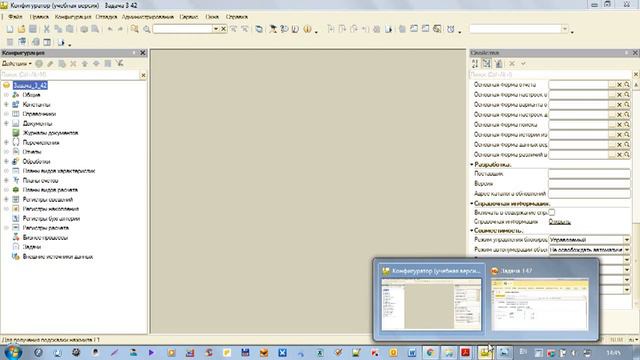Click the sort by categories icon in Properties panel
This screenshot has height=360, width=640.
[486, 64]
